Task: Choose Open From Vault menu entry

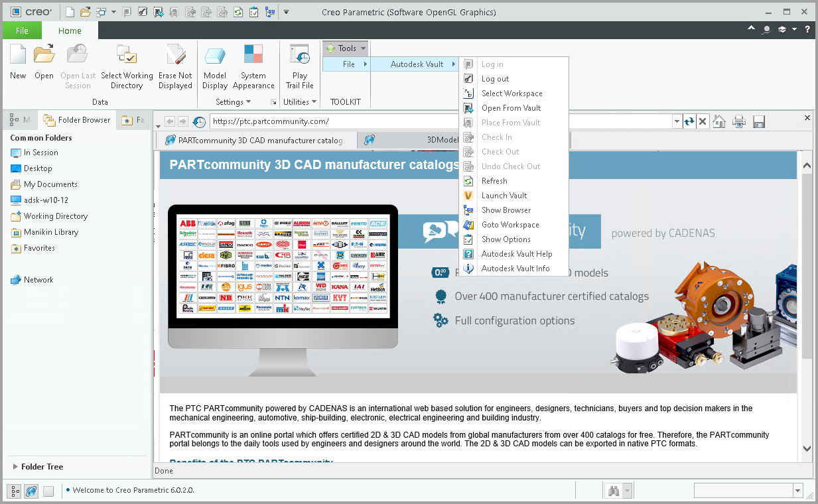Action: click(x=514, y=108)
